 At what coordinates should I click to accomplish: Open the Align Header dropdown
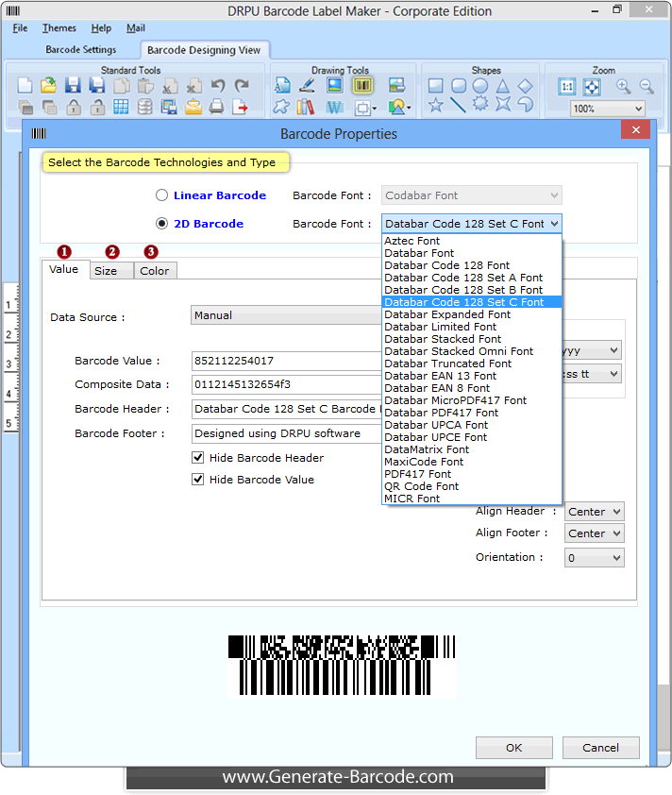coord(595,512)
